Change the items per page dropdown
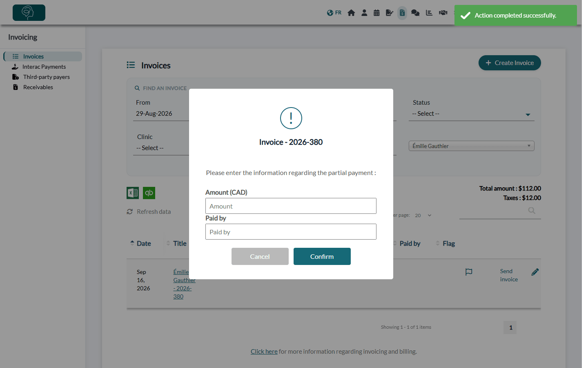 423,215
